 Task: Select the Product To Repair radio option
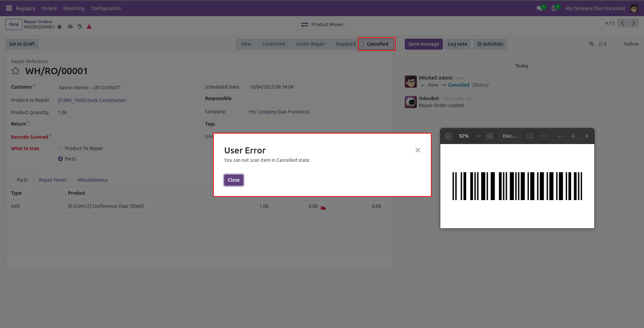(x=60, y=148)
